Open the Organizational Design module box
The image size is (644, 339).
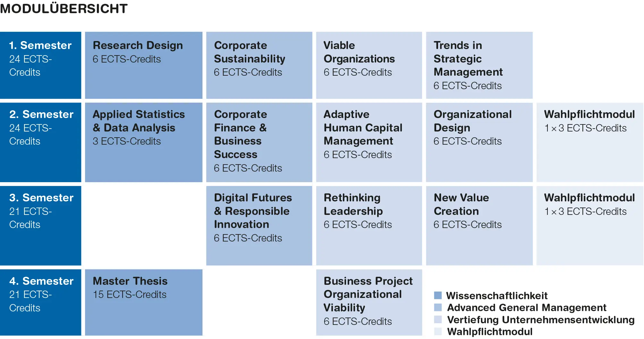coord(479,142)
